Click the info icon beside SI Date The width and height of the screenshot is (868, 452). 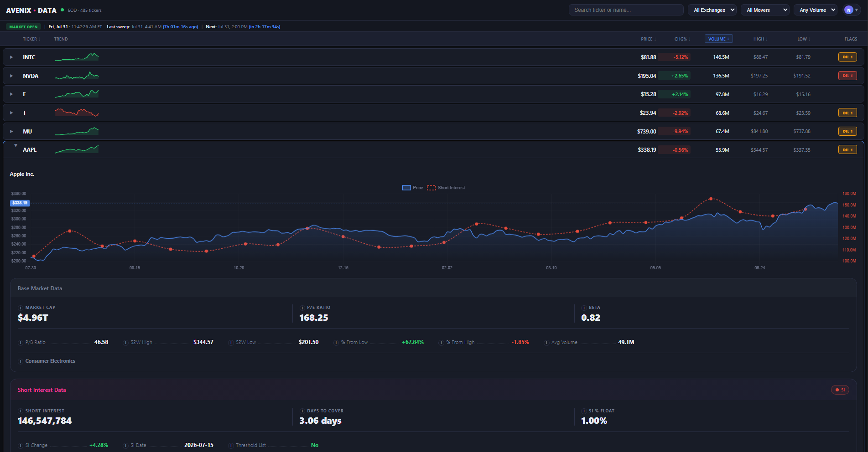(x=126, y=446)
